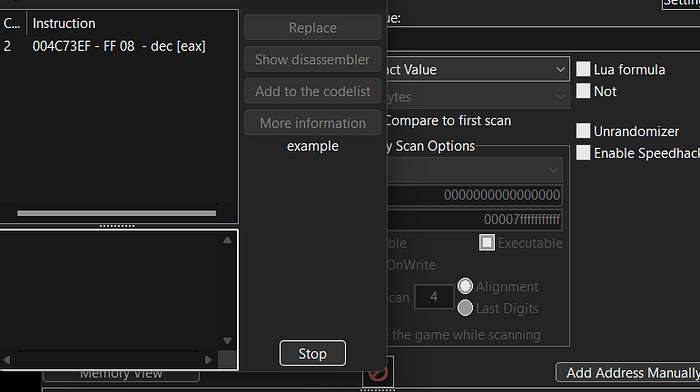Image resolution: width=700 pixels, height=392 pixels.
Task: Toggle the Executable checkbox
Action: pyautogui.click(x=487, y=242)
